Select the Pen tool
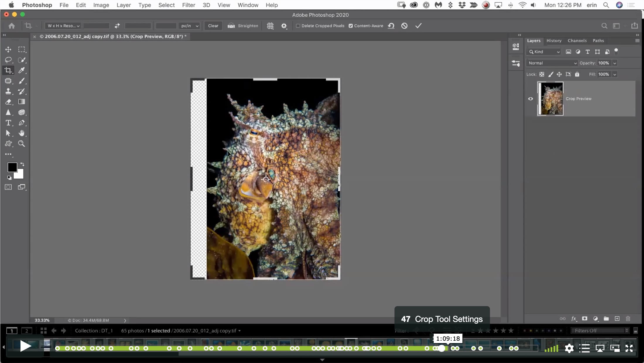 (x=22, y=123)
